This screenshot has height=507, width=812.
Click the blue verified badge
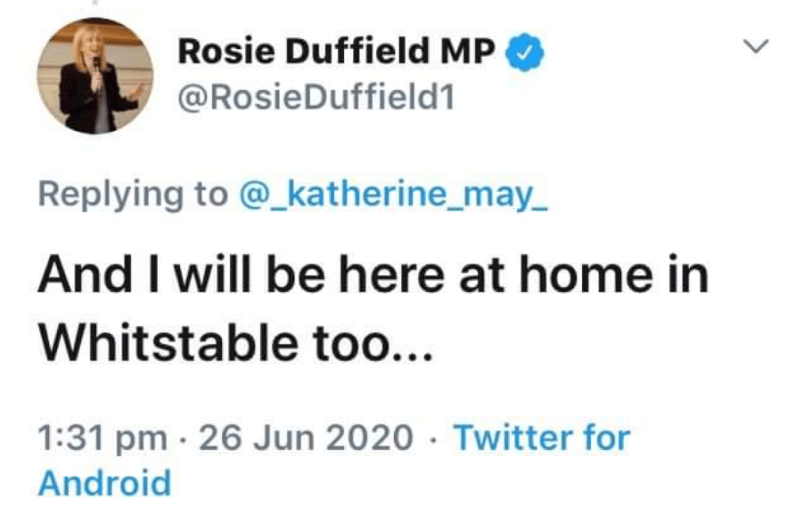(x=525, y=54)
